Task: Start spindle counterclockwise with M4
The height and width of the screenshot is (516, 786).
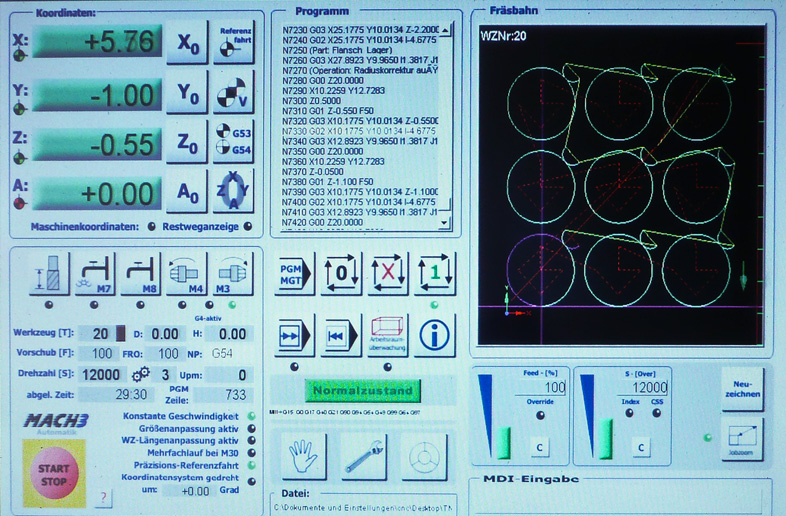Action: point(186,274)
